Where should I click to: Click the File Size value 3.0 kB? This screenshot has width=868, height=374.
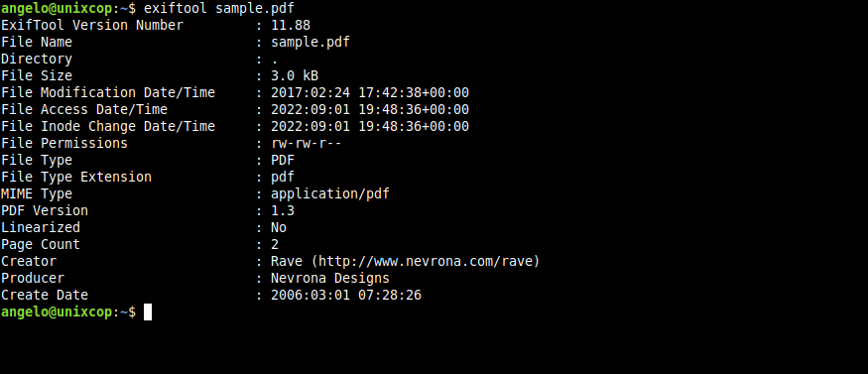tap(295, 75)
